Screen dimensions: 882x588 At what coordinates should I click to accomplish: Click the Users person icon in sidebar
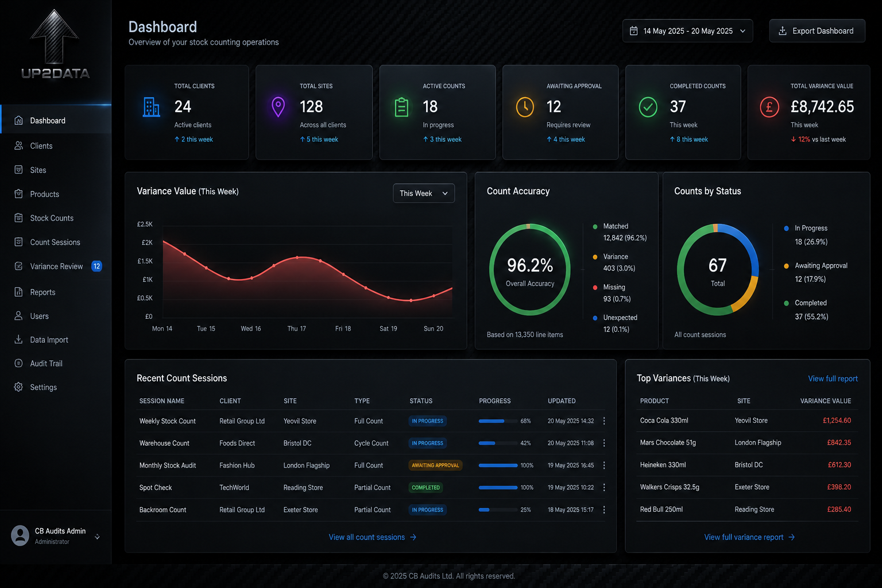tap(18, 316)
